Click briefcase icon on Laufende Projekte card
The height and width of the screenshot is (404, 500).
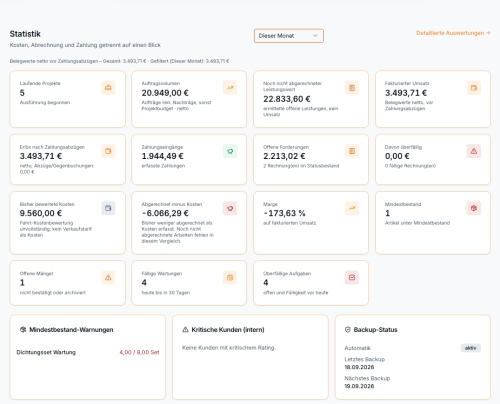(x=108, y=88)
